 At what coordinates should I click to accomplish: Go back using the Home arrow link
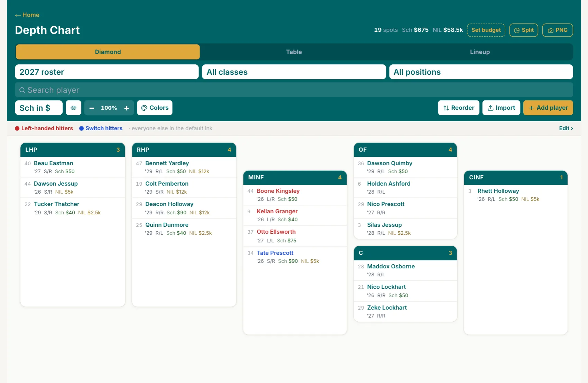27,15
